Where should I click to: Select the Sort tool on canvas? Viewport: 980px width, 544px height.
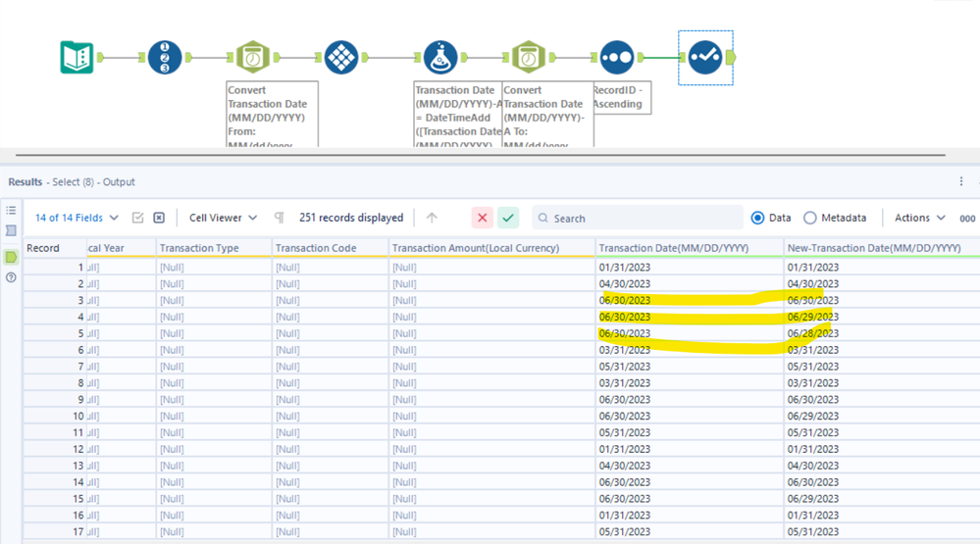pyautogui.click(x=616, y=58)
